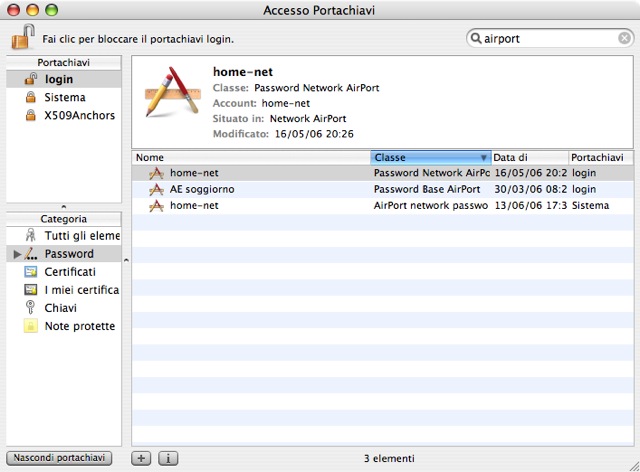Click into the airport search field
This screenshot has height=472, width=640.
[549, 38]
